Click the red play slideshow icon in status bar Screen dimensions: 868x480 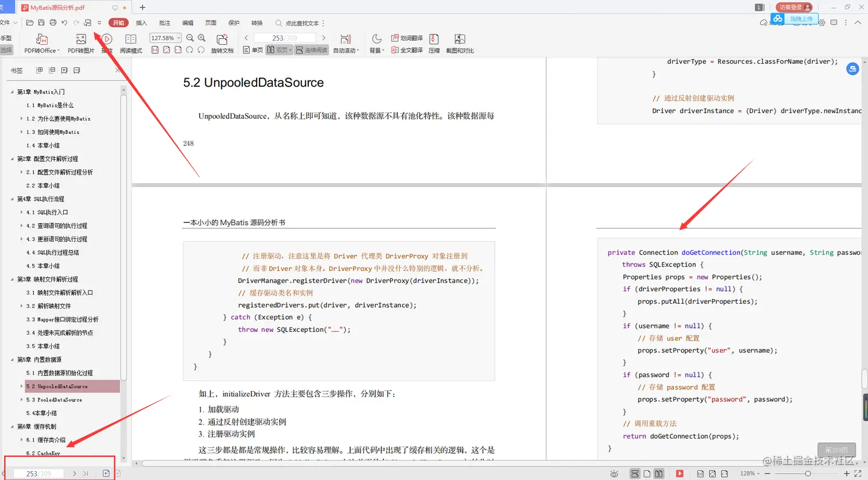point(680,474)
